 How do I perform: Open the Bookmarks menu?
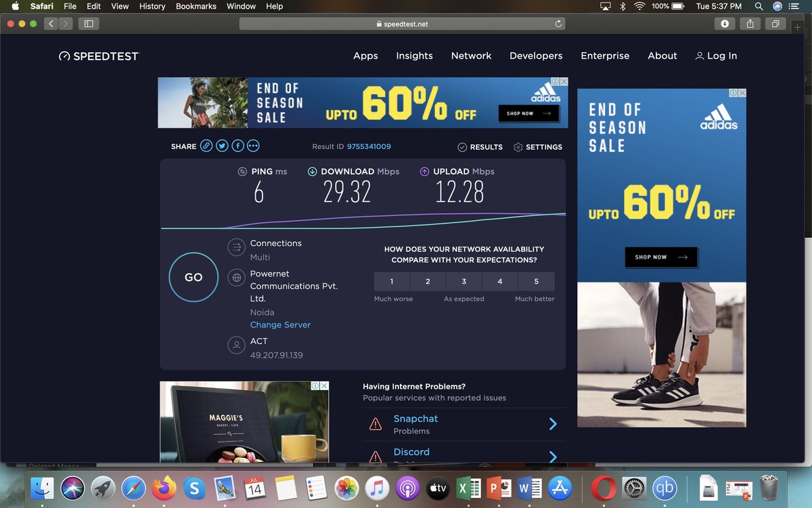pyautogui.click(x=196, y=6)
